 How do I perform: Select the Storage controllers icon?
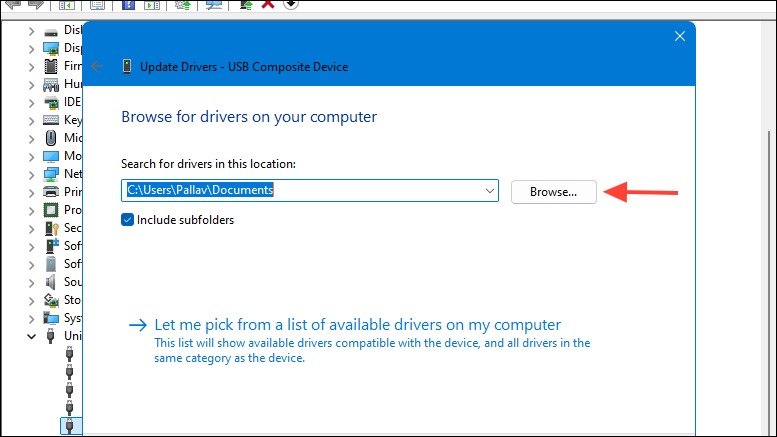[x=51, y=300]
